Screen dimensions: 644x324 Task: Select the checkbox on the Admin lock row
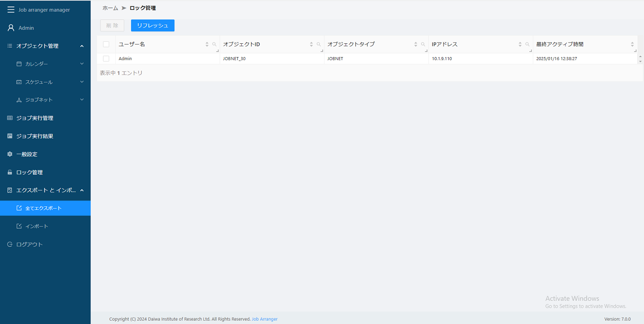pos(106,58)
